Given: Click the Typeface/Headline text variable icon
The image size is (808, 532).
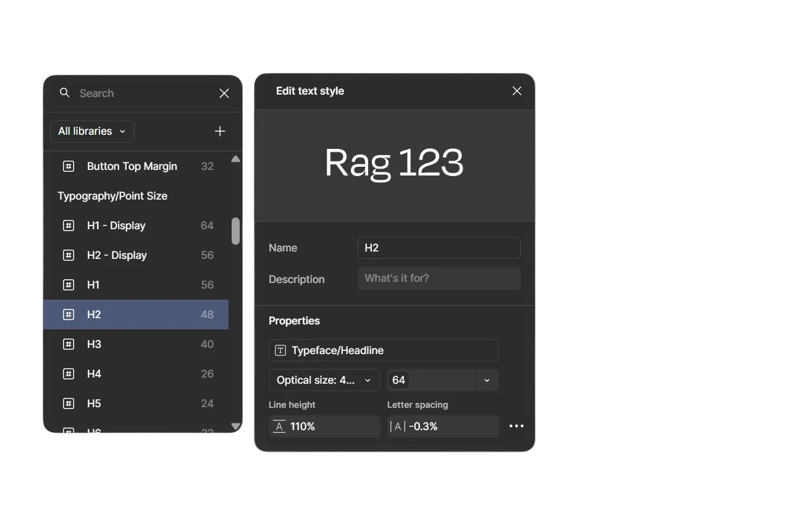Looking at the screenshot, I should [x=280, y=350].
